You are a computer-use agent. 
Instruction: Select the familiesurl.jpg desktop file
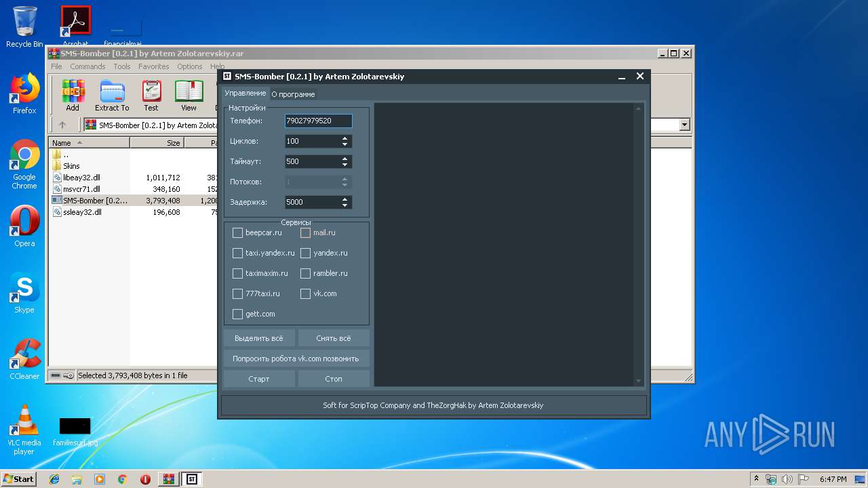click(x=75, y=431)
